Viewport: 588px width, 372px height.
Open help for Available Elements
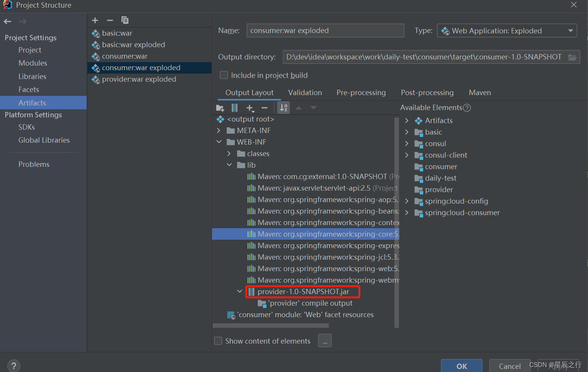[x=467, y=108]
